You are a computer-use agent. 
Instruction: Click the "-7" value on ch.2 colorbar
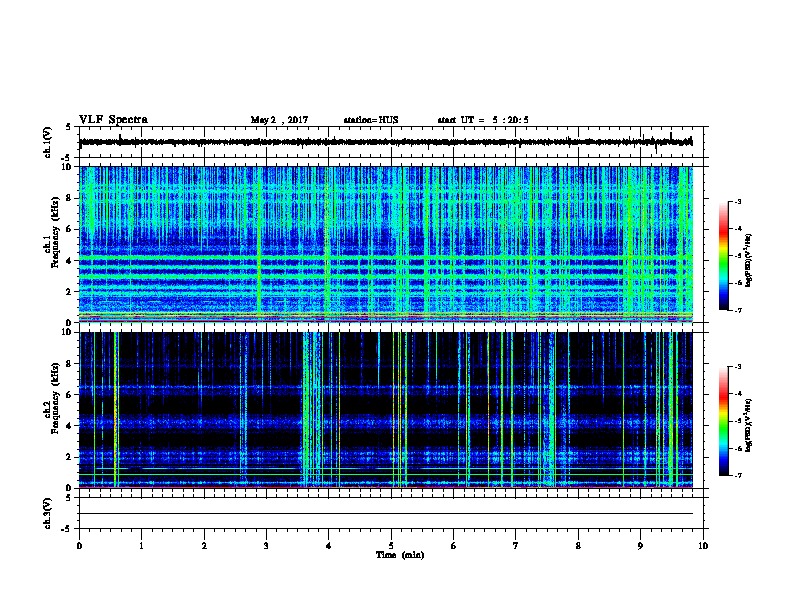coord(738,476)
